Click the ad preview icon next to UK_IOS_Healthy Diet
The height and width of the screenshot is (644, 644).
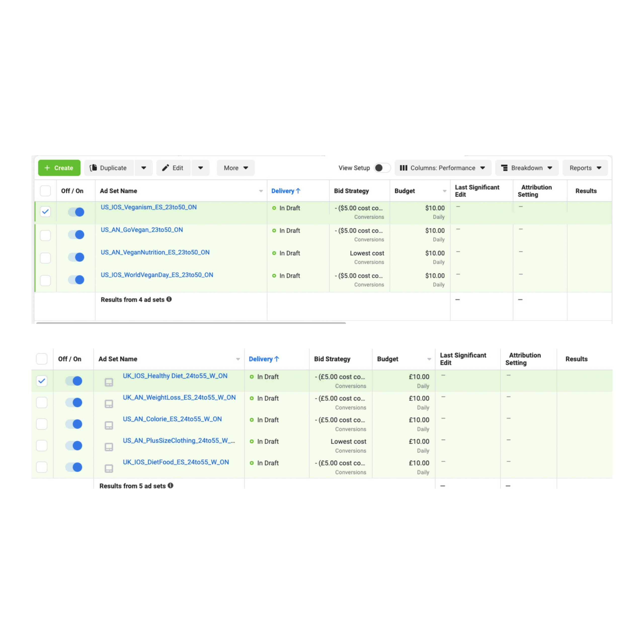click(x=109, y=382)
